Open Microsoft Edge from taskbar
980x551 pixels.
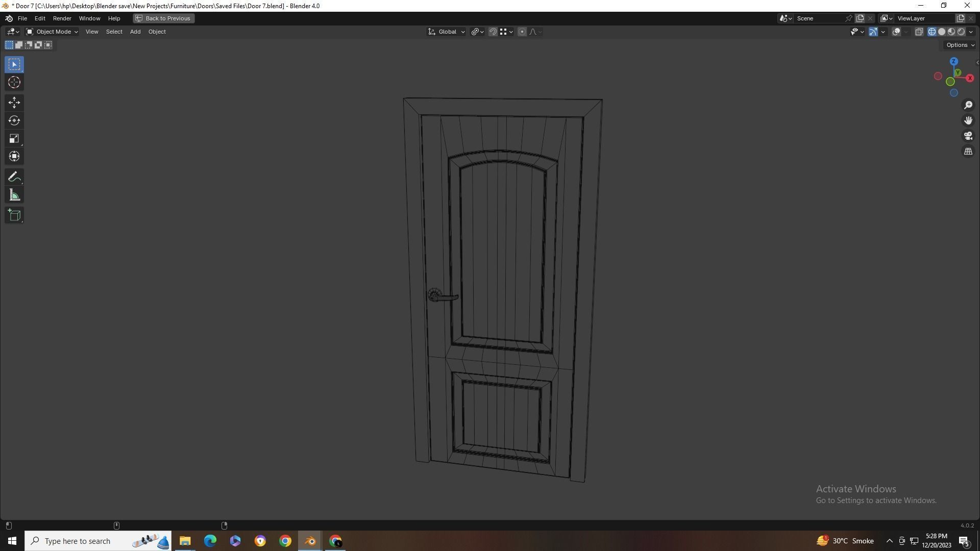point(210,541)
